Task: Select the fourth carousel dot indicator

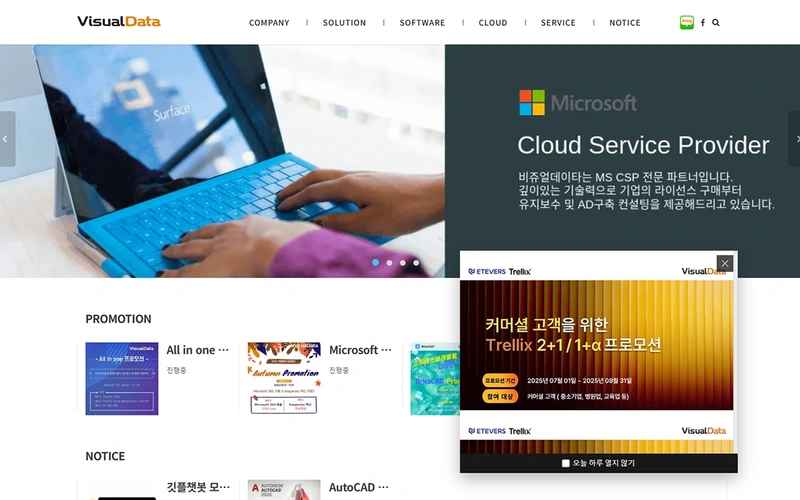Action: (x=416, y=263)
